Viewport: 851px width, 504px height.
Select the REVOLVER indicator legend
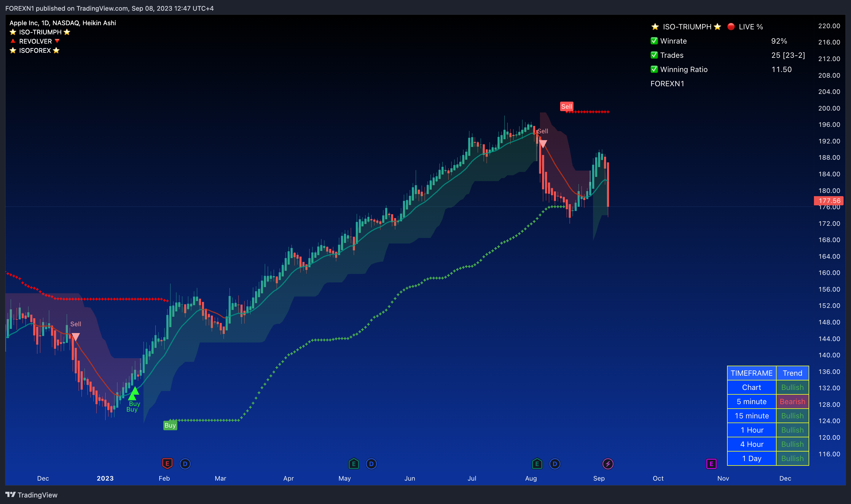pyautogui.click(x=35, y=41)
